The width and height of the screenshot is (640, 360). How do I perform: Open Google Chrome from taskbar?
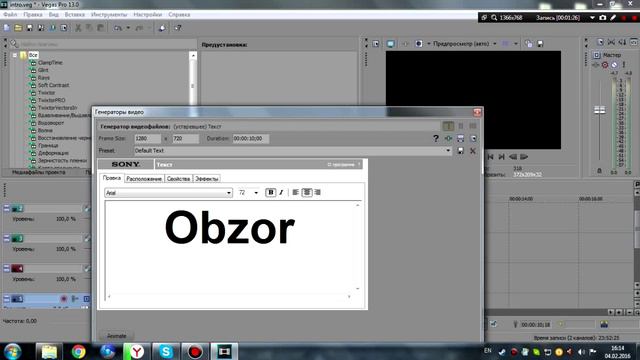point(78,351)
